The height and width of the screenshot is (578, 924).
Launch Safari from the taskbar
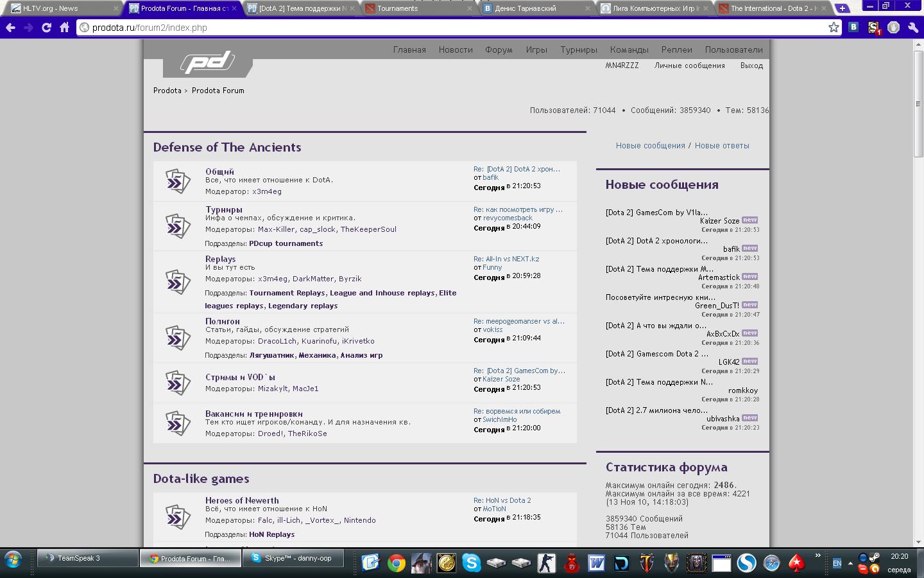tap(771, 563)
